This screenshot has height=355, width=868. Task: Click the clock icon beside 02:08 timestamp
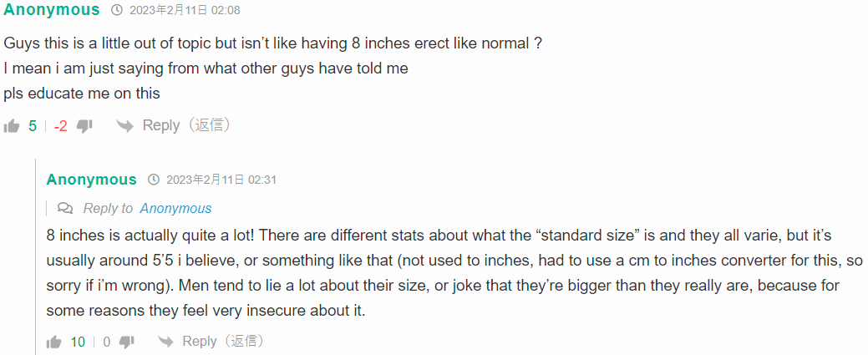point(117,10)
